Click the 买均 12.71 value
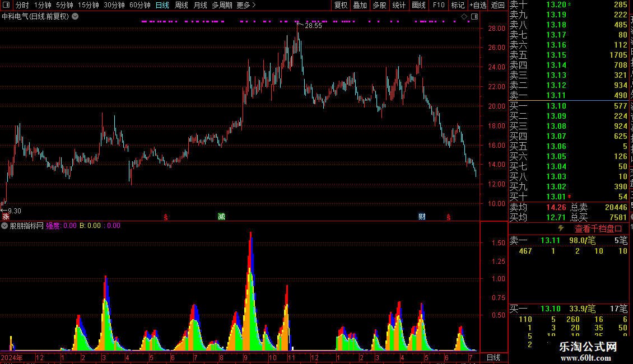This screenshot has width=633, height=364. [x=556, y=217]
